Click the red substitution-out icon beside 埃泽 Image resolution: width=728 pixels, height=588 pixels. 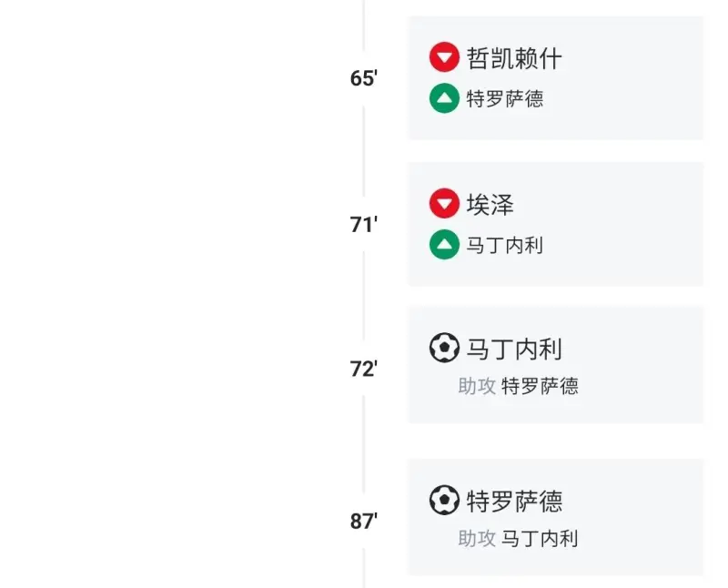(x=444, y=204)
